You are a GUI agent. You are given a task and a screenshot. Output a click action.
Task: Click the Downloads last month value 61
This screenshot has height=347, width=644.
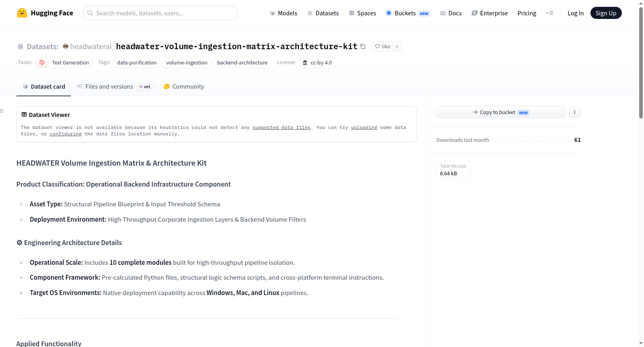click(577, 140)
